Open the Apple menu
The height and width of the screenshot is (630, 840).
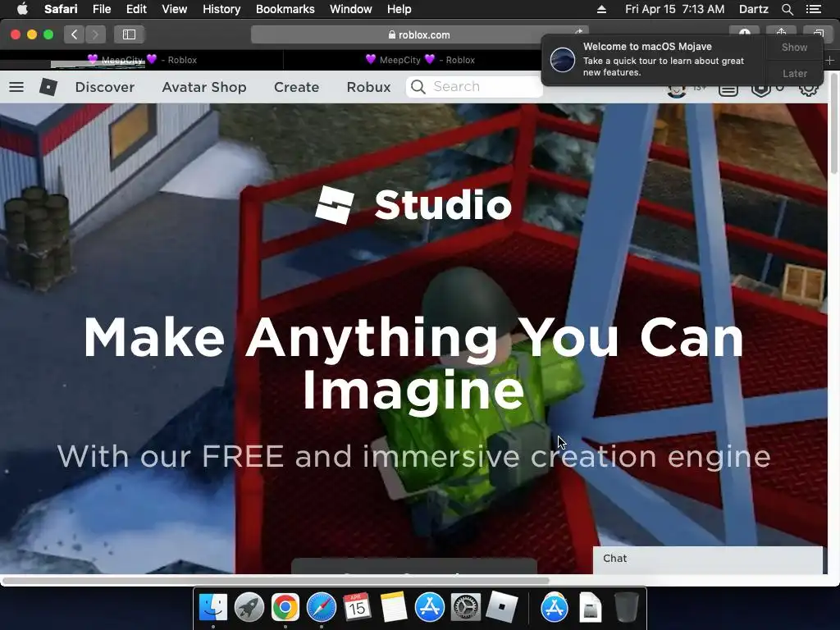click(x=22, y=9)
